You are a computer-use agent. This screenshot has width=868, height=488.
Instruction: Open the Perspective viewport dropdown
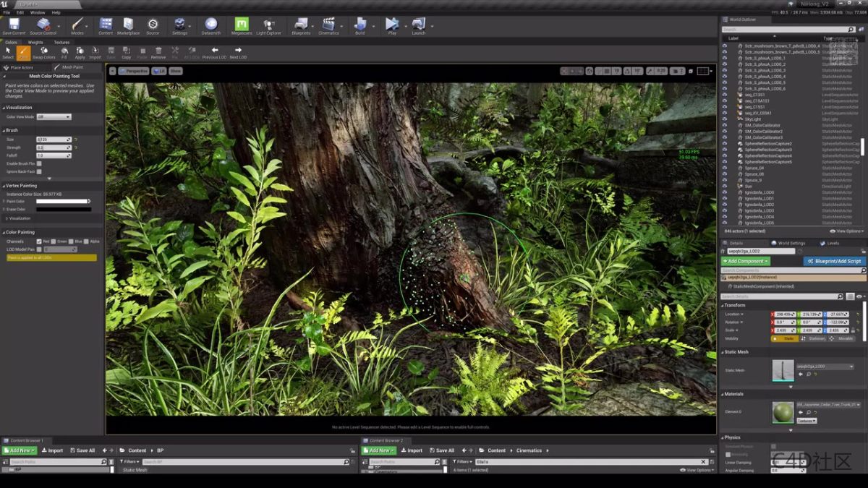134,71
